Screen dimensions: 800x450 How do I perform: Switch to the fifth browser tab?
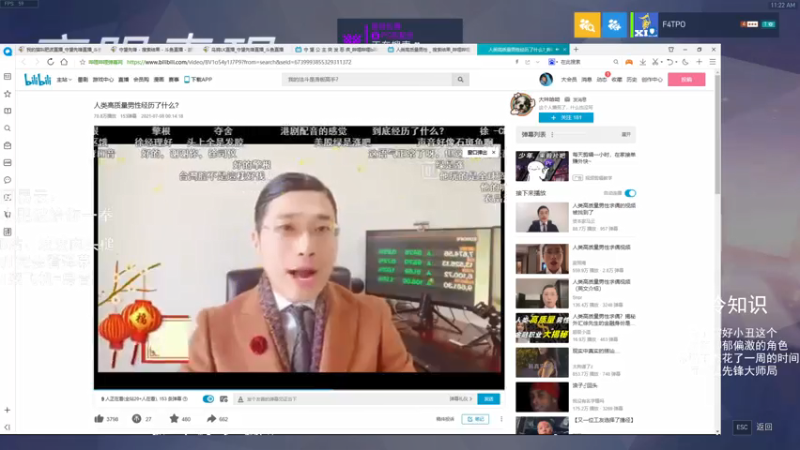[x=430, y=49]
